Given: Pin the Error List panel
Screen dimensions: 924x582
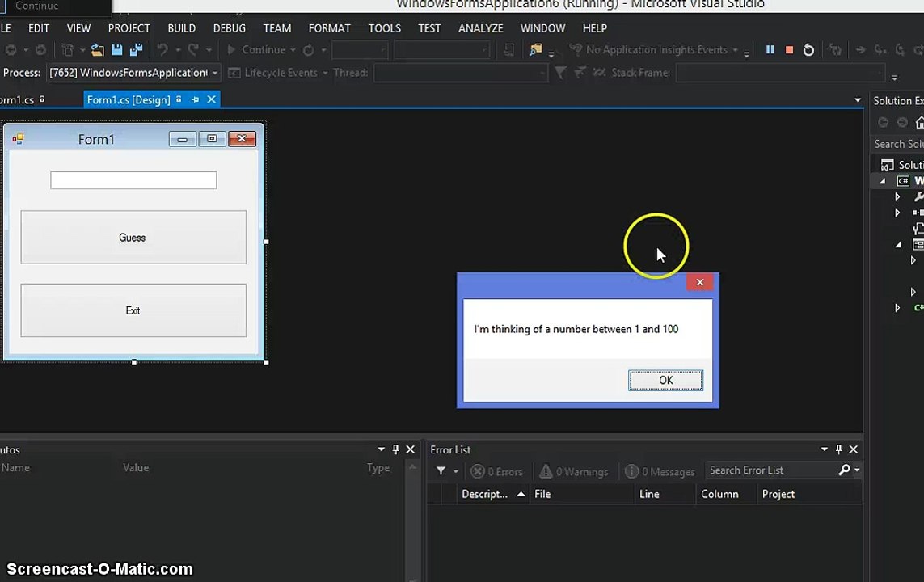Looking at the screenshot, I should click(x=838, y=449).
